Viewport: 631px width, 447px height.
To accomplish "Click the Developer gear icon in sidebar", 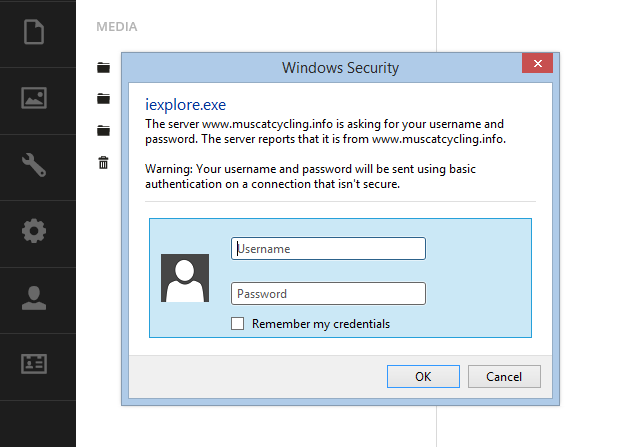I will 35,232.
